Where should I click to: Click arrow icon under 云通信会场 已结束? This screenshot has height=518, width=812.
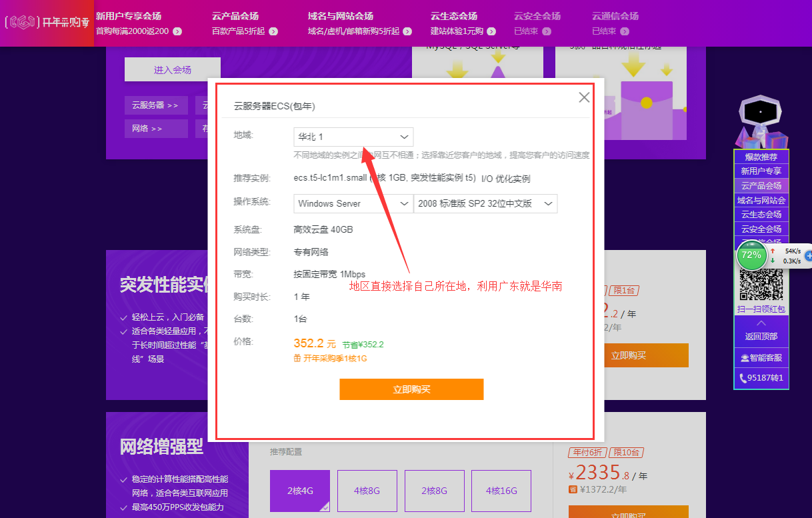[625, 31]
